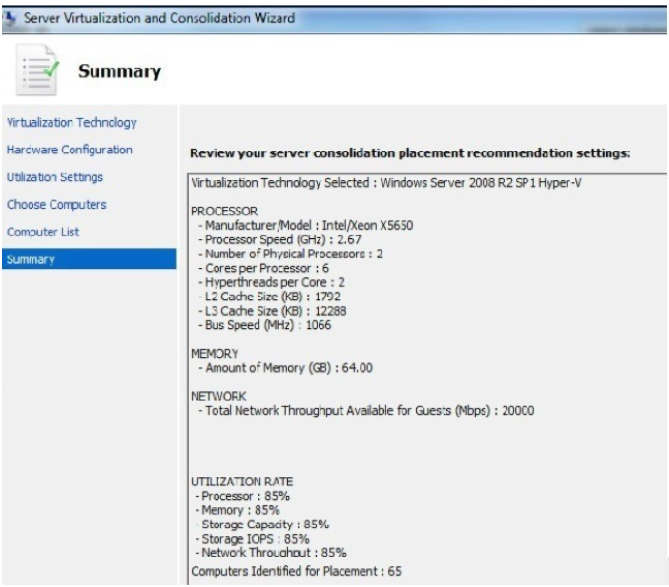Click the Summary page heading
The height and width of the screenshot is (587, 669).
tap(119, 71)
